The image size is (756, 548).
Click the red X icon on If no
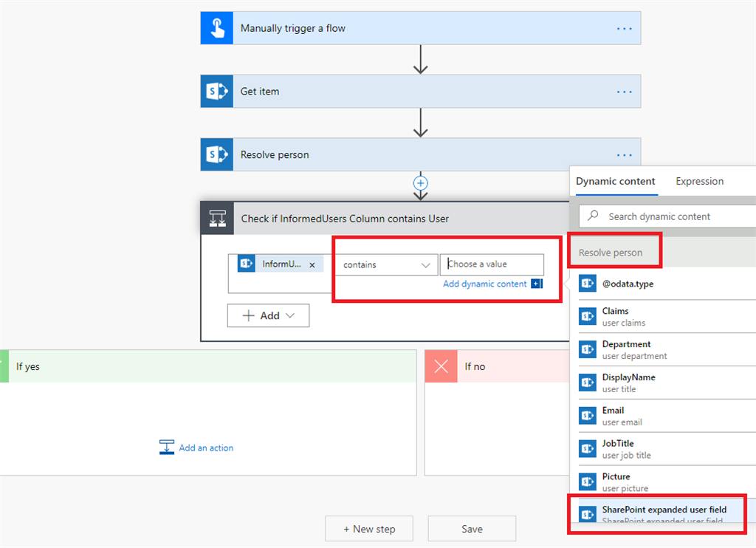(441, 366)
